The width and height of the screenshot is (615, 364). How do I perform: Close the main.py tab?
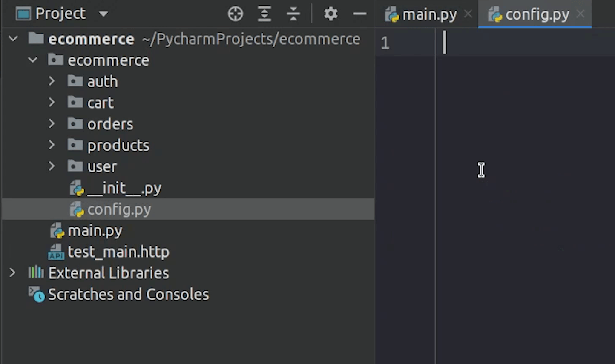point(468,14)
